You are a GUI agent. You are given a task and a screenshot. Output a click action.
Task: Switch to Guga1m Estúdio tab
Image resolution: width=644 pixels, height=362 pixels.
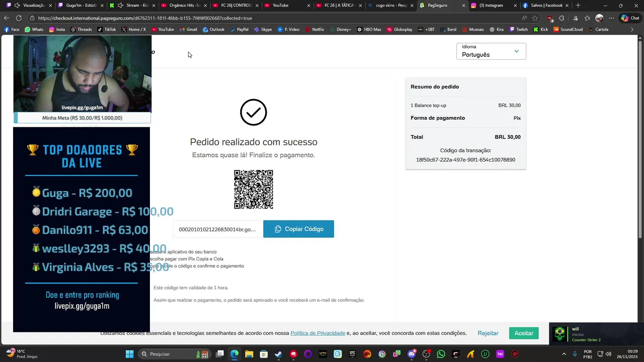click(80, 6)
